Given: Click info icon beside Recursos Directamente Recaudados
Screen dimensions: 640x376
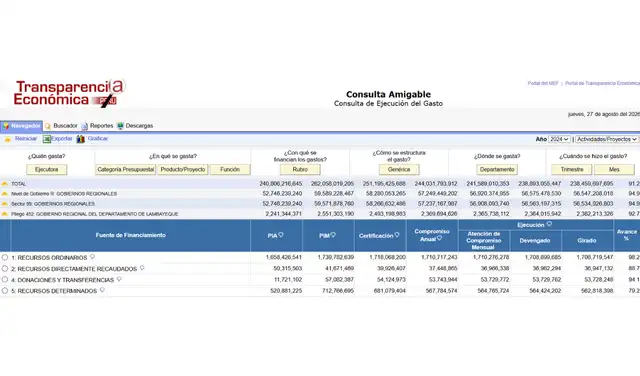Looking at the screenshot, I should click(x=142, y=268).
